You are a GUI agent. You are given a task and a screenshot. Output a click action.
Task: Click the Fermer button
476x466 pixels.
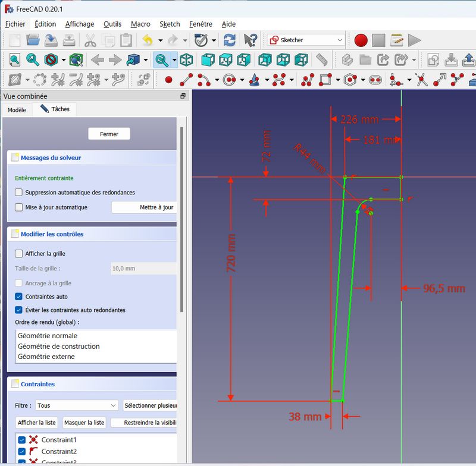[109, 134]
